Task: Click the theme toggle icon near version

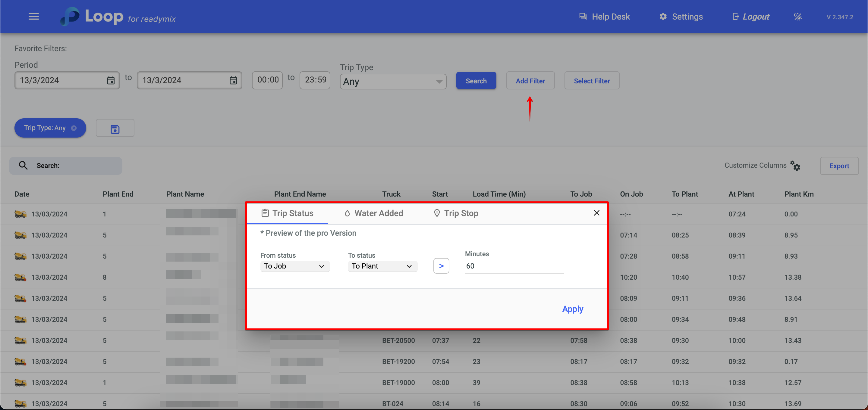Action: pos(797,17)
